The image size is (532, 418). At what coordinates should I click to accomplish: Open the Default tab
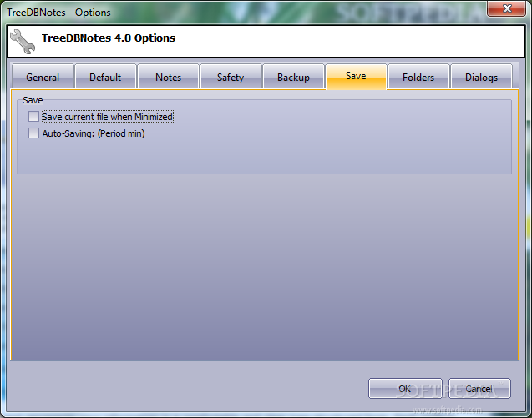pyautogui.click(x=105, y=77)
